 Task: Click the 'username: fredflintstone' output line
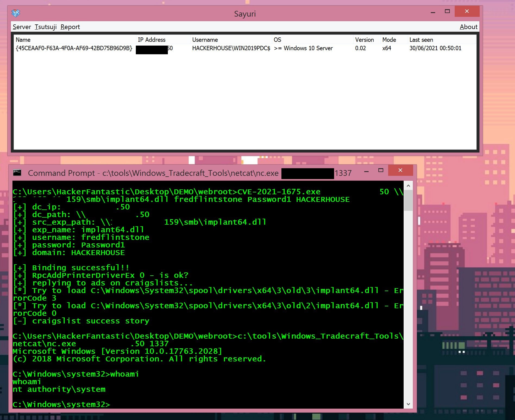(81, 237)
